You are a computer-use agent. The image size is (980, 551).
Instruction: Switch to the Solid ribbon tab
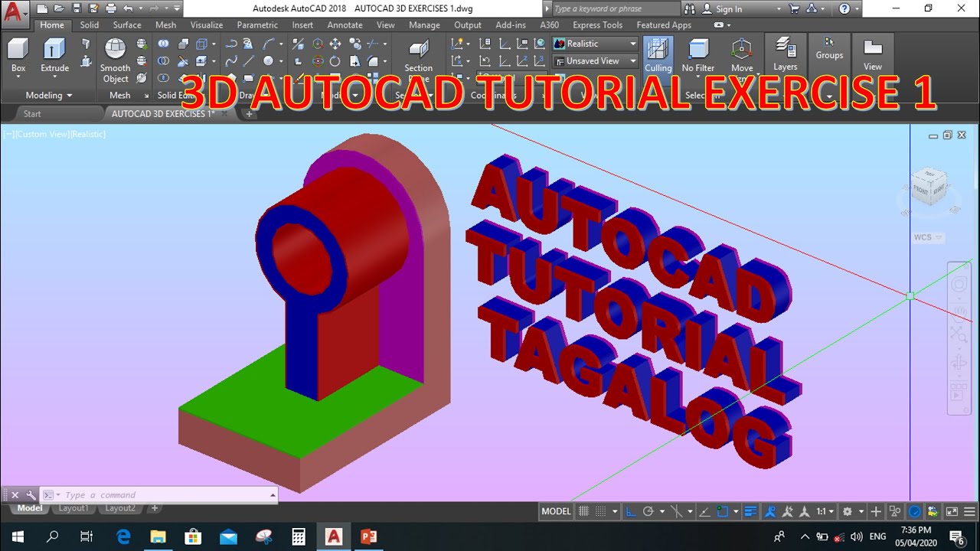90,24
